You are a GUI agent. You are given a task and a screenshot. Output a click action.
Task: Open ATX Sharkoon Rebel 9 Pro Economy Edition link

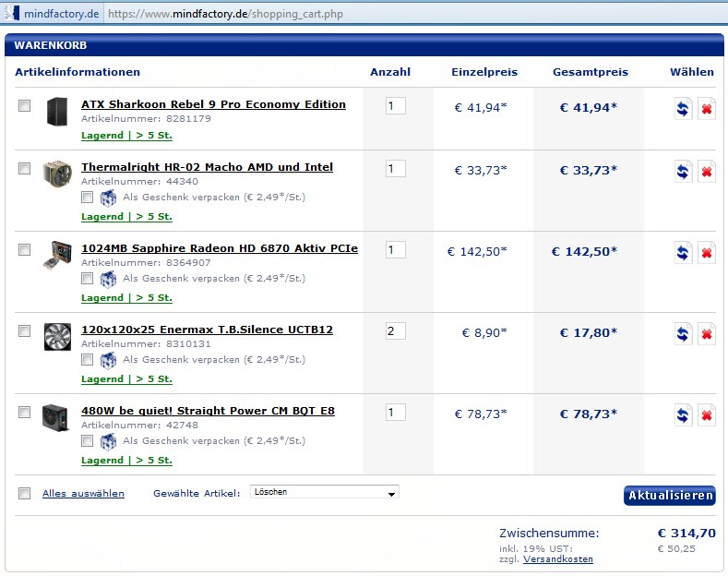[x=213, y=104]
